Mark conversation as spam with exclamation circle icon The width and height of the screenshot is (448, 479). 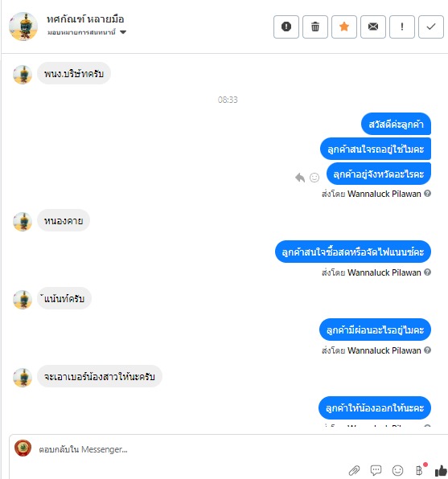(x=286, y=27)
